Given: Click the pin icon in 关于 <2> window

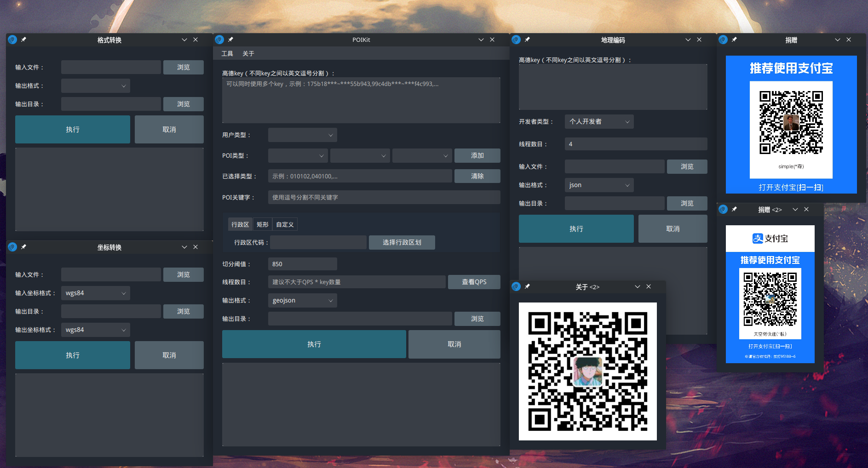Looking at the screenshot, I should tap(527, 286).
